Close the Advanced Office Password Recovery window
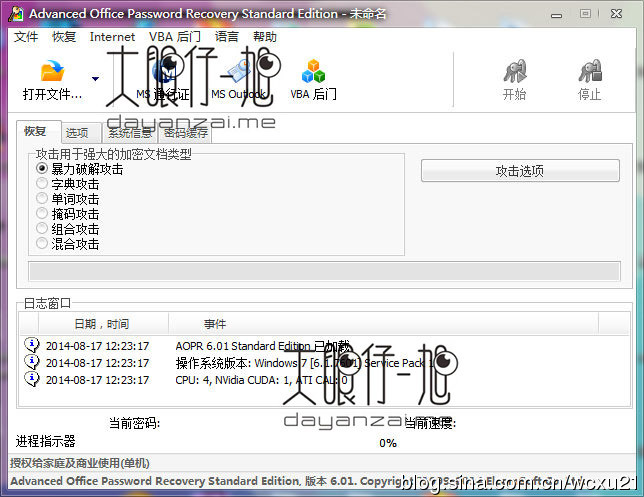644x497 pixels. (x=616, y=14)
